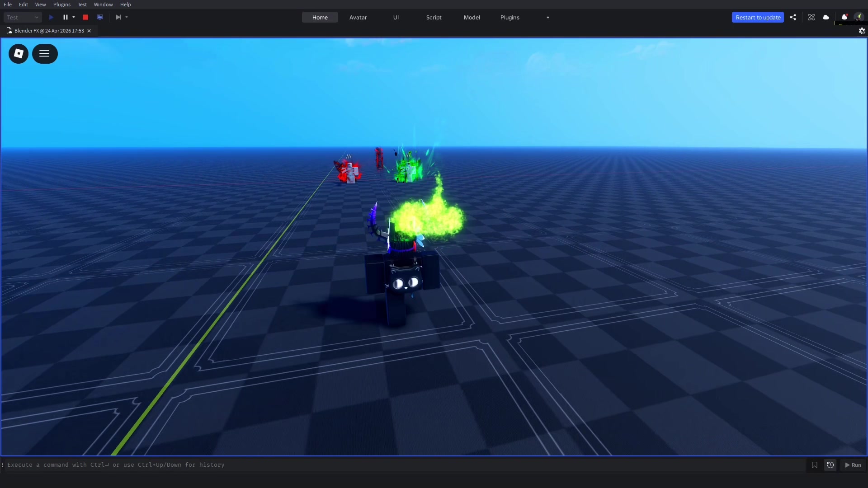Open viewport settings gear icon

click(x=862, y=31)
